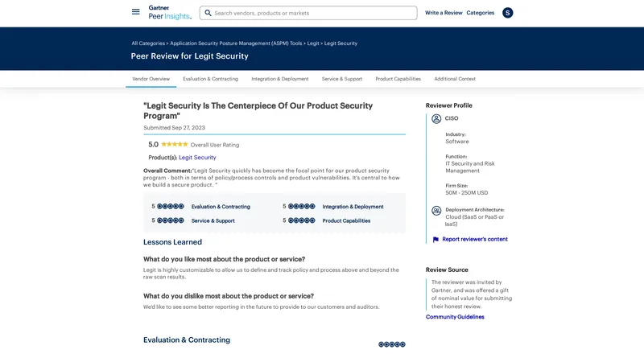
Task: Click the CISO reviewer profile icon
Action: coord(436,119)
